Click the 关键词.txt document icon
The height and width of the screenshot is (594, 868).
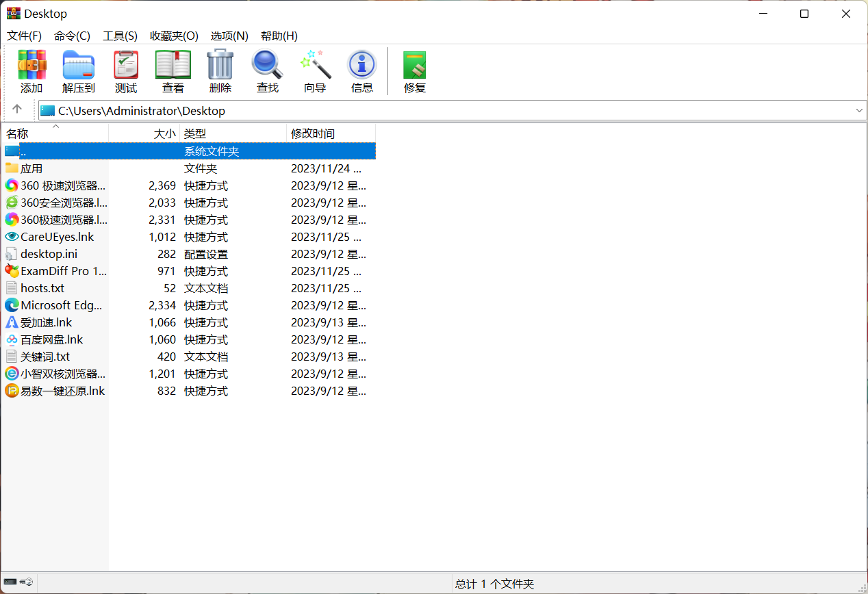12,357
